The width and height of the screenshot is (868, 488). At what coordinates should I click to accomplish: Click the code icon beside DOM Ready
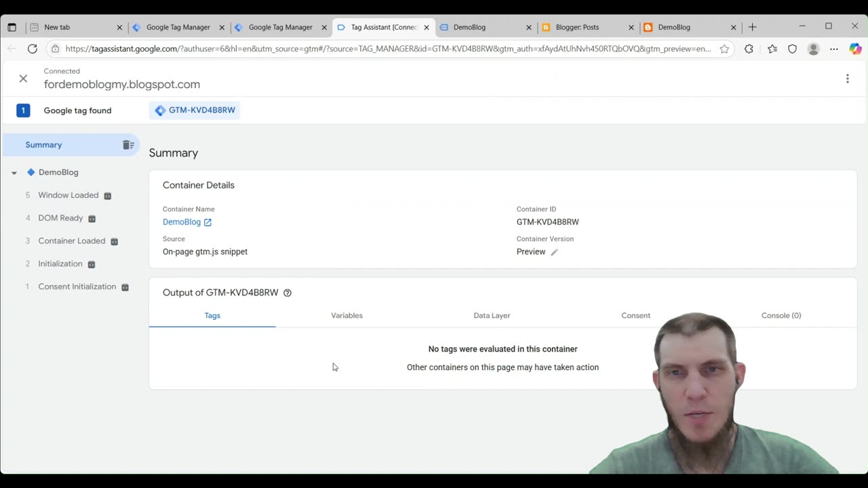pyautogui.click(x=92, y=219)
